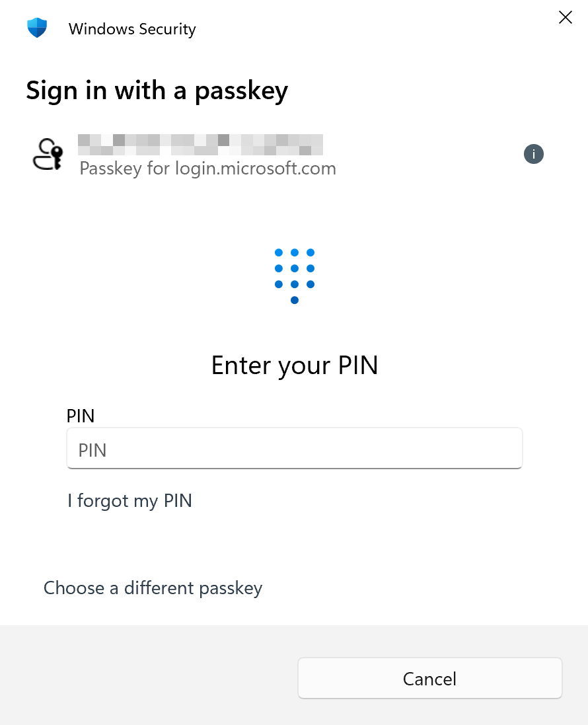588x725 pixels.
Task: Click the bottom single dot of keypad graphic
Action: pos(295,300)
